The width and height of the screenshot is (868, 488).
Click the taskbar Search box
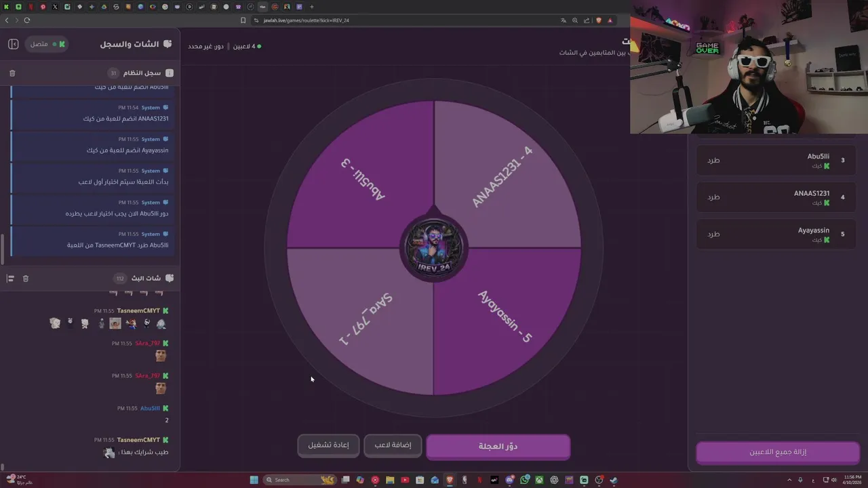[299, 480]
